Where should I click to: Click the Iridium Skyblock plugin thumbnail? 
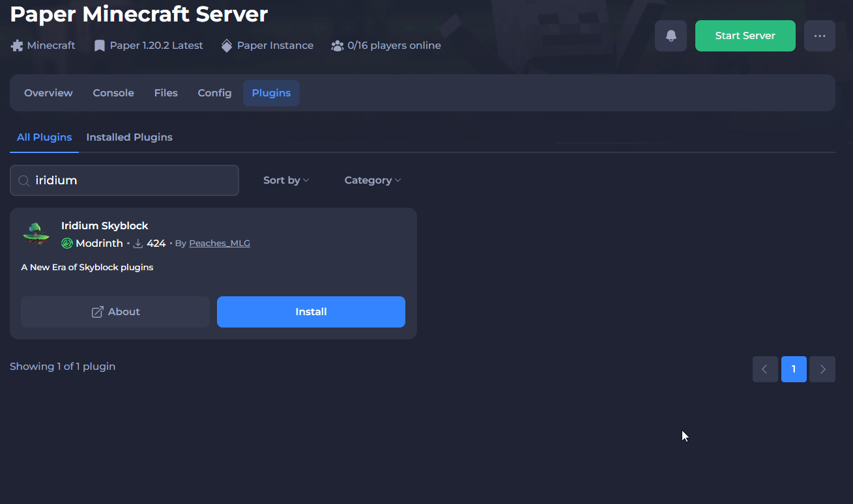click(36, 234)
